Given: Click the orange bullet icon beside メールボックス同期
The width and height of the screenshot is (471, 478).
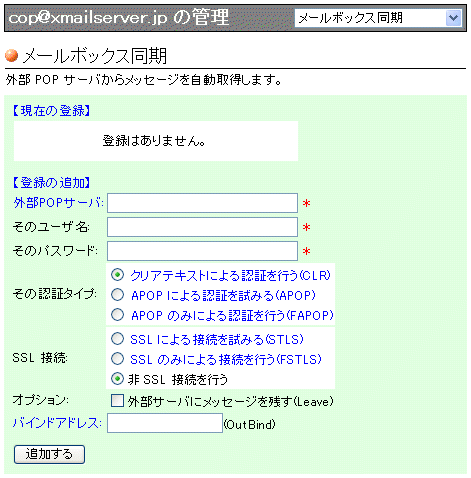Looking at the screenshot, I should click(12, 55).
